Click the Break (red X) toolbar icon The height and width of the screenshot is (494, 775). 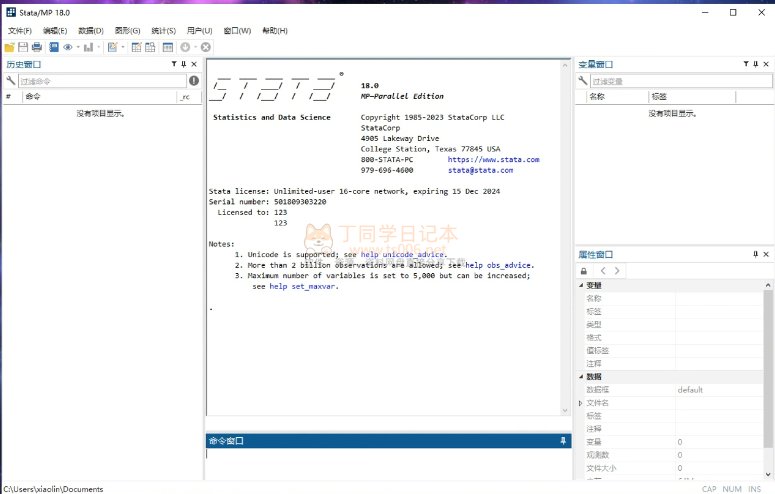[x=206, y=47]
